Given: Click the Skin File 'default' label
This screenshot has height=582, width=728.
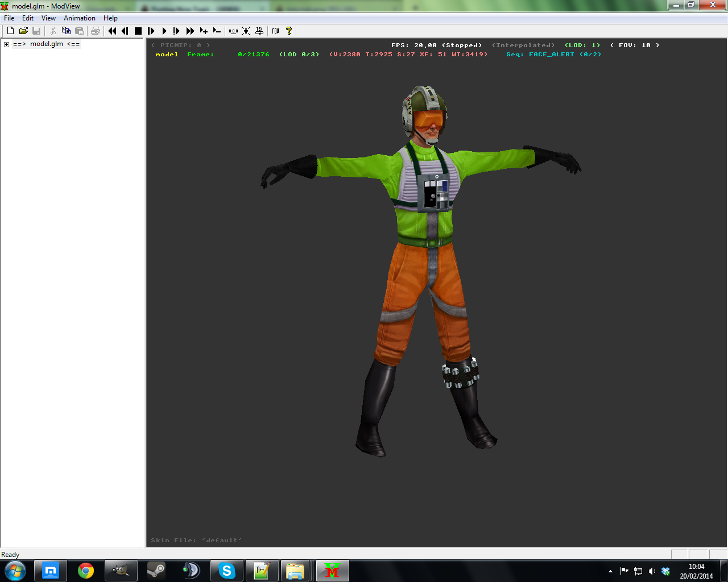Looking at the screenshot, I should click(196, 540).
